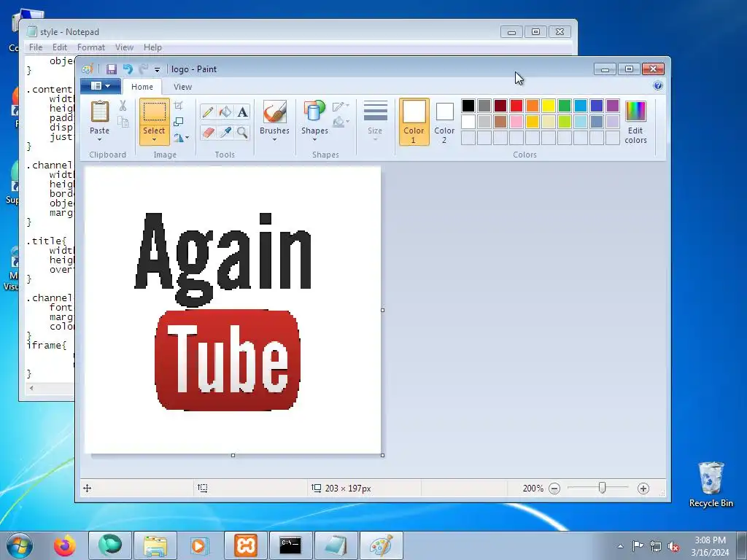Screen dimensions: 747x560
Task: Click the Undo arrow in Paint title bar
Action: coord(128,69)
